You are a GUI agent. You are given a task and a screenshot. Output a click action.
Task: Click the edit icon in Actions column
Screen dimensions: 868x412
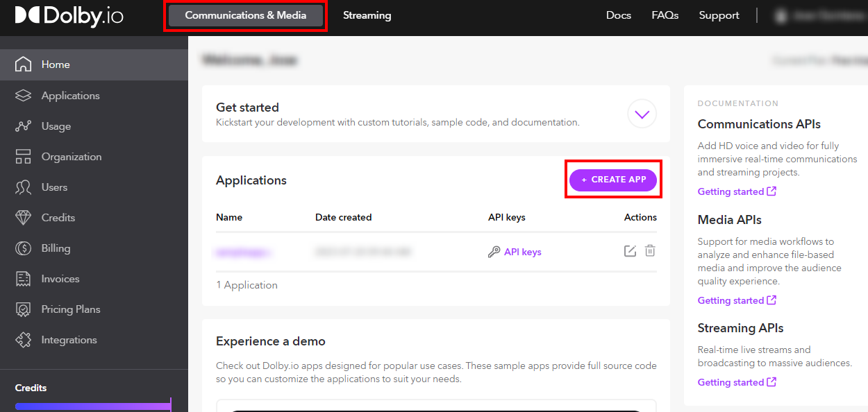630,251
